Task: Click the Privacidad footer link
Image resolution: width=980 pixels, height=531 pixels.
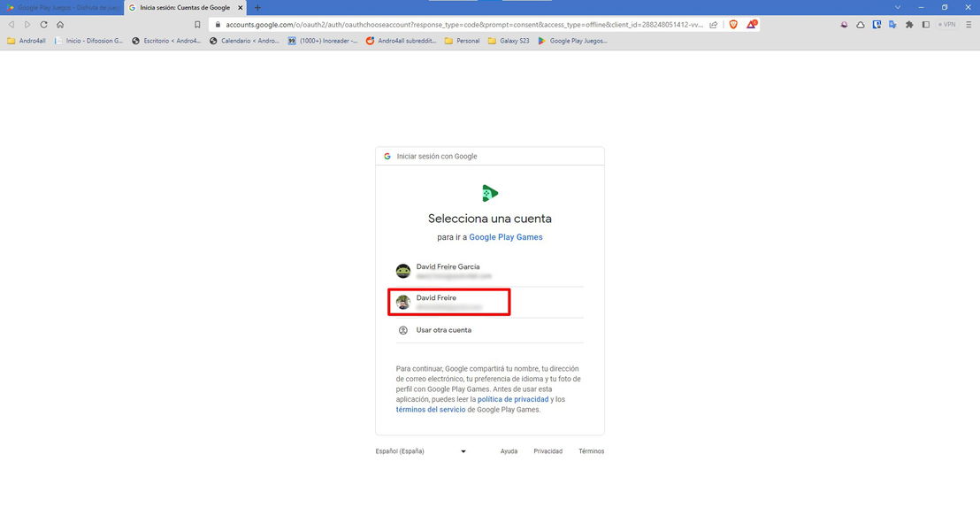Action: pyautogui.click(x=548, y=451)
